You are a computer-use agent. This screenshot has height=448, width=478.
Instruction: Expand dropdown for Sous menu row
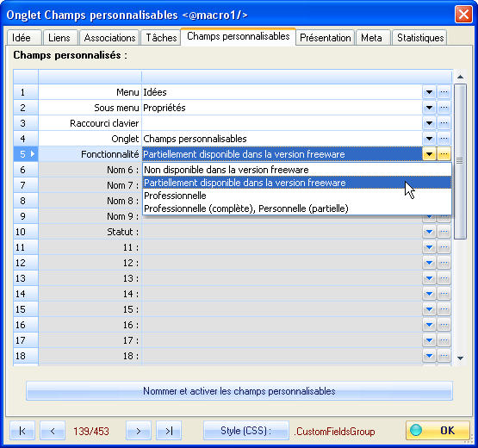coord(429,108)
